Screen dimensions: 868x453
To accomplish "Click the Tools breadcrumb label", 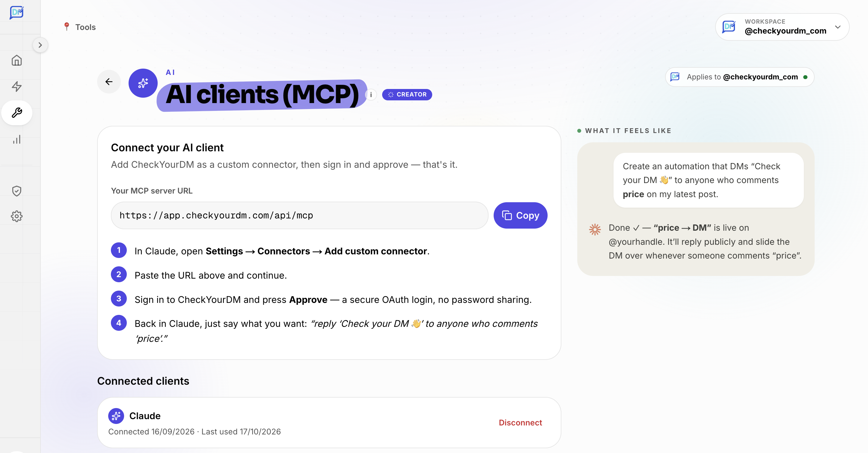I will [86, 27].
